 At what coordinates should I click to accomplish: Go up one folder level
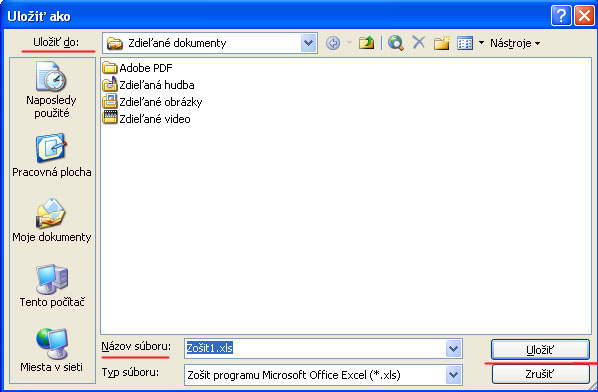[366, 43]
